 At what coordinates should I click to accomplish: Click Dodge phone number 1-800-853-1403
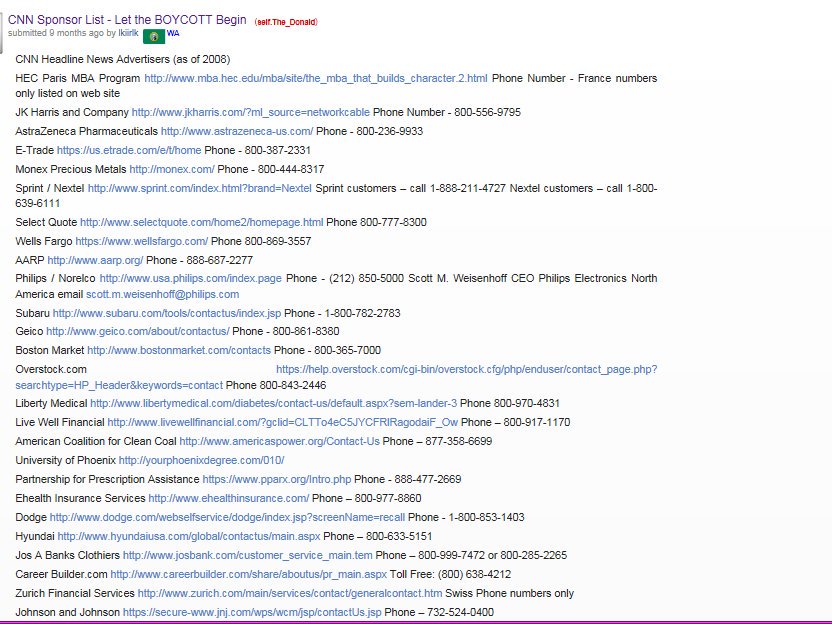(487, 517)
